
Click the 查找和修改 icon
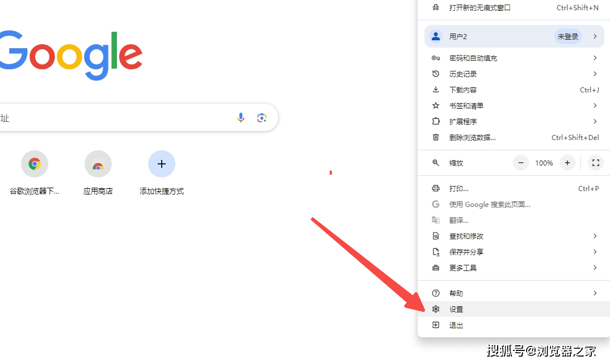tap(436, 236)
